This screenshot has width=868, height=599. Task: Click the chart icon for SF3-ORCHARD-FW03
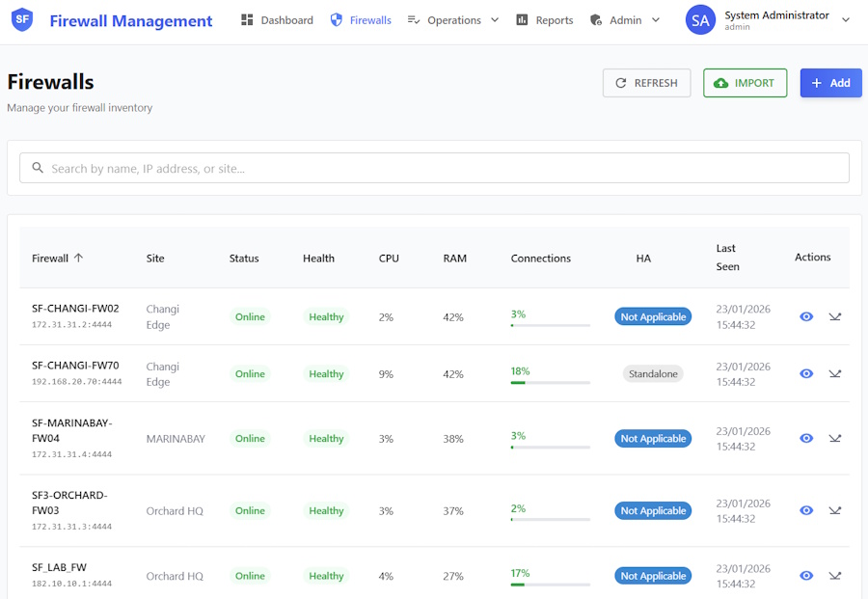click(x=835, y=511)
